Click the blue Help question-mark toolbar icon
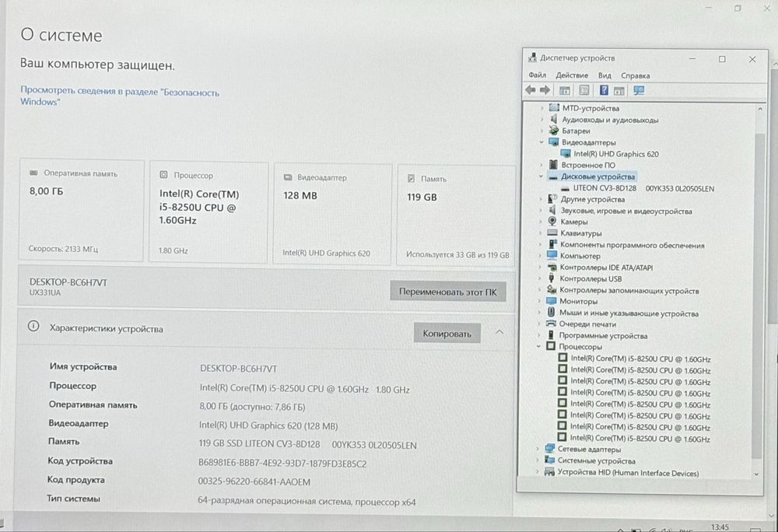Viewport: 778px width, 532px height. click(x=604, y=90)
